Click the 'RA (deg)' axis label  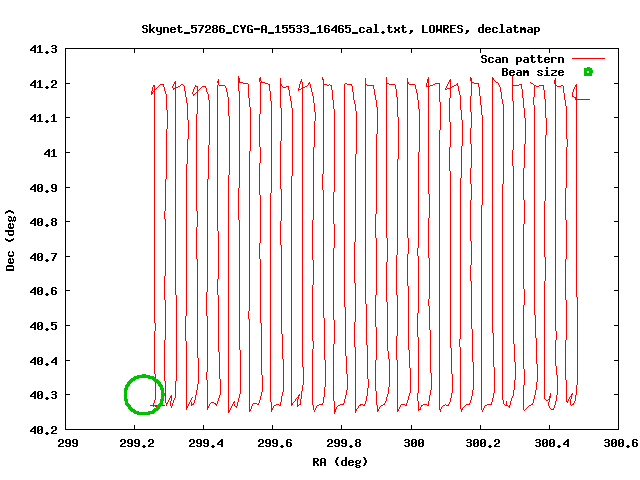point(340,462)
